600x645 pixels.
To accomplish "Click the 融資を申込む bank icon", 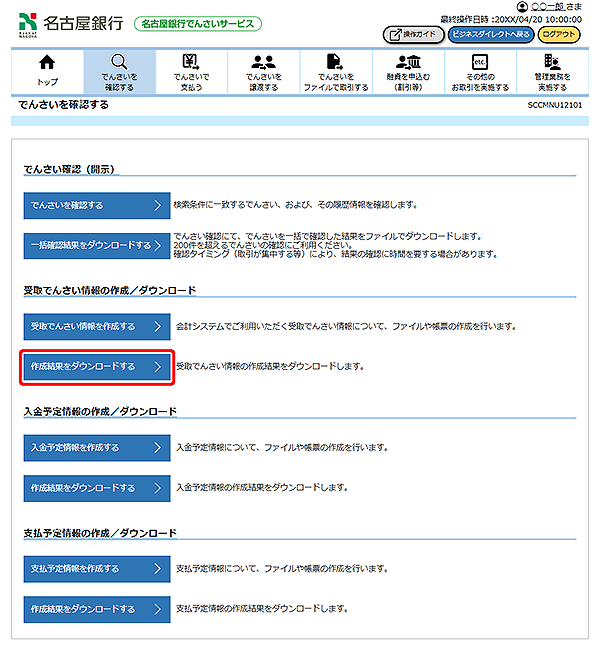I will (408, 63).
